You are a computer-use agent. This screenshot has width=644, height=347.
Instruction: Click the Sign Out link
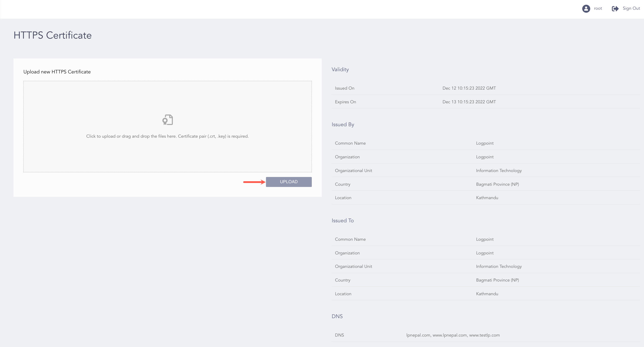[x=631, y=8]
